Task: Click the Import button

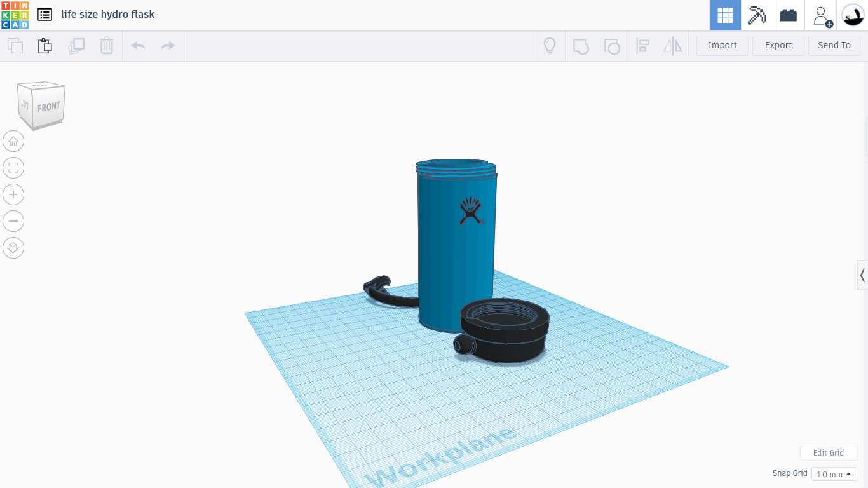Action: [x=722, y=45]
